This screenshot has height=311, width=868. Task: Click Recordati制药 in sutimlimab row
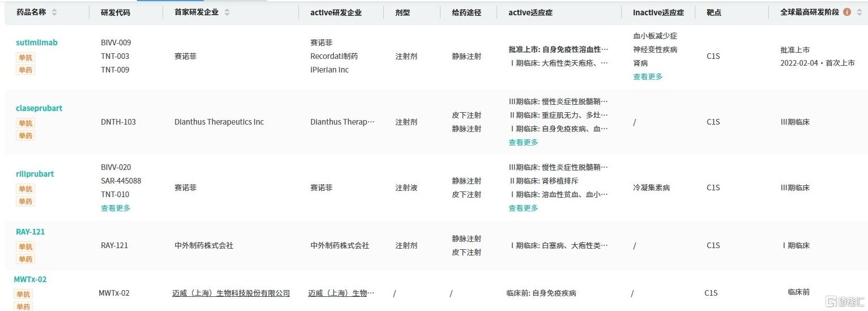(334, 56)
